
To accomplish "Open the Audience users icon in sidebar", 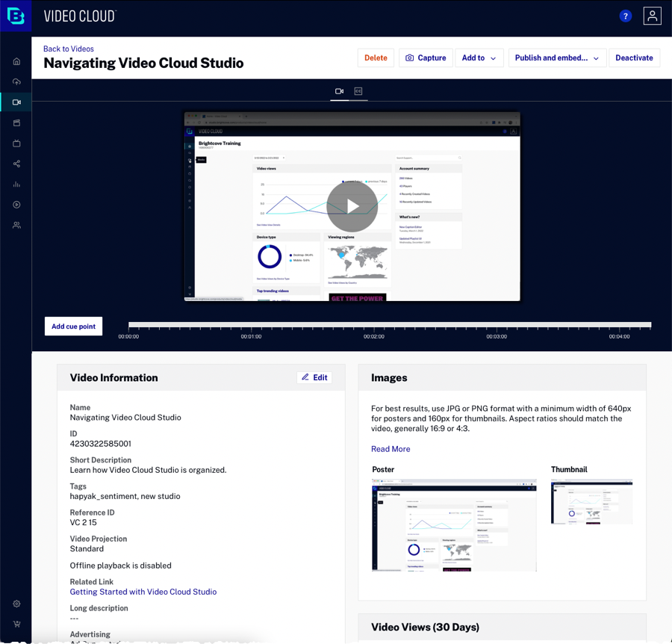I will coord(16,225).
